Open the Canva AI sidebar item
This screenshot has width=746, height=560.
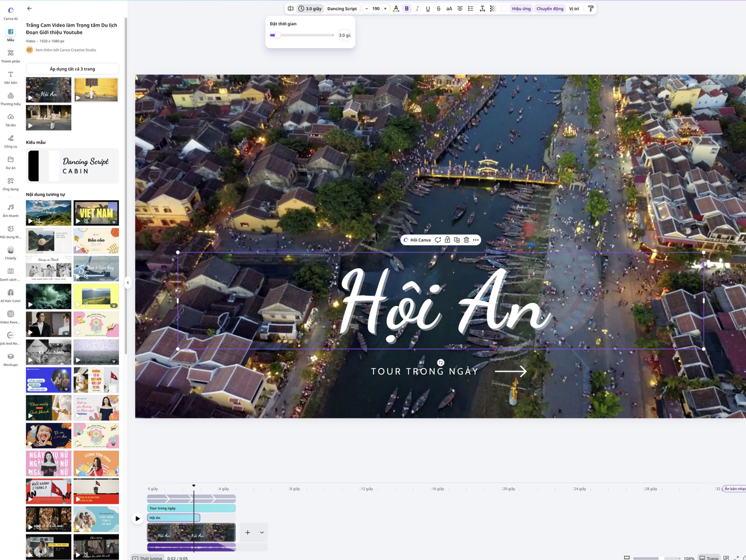11,13
